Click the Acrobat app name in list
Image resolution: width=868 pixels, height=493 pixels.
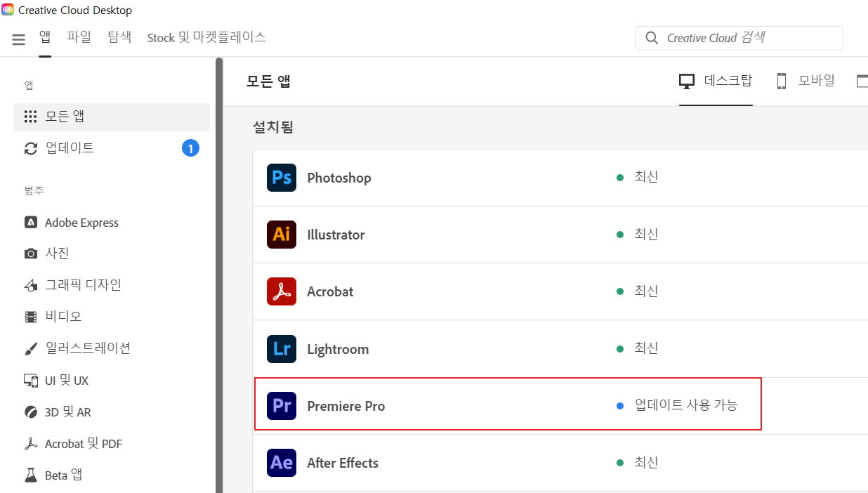pos(330,291)
